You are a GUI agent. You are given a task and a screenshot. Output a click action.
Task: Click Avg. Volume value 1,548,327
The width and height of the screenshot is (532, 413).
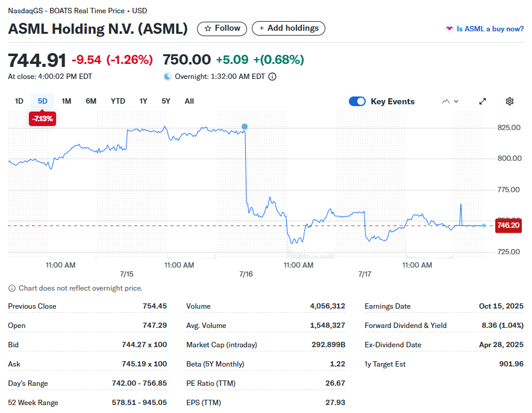(x=327, y=326)
